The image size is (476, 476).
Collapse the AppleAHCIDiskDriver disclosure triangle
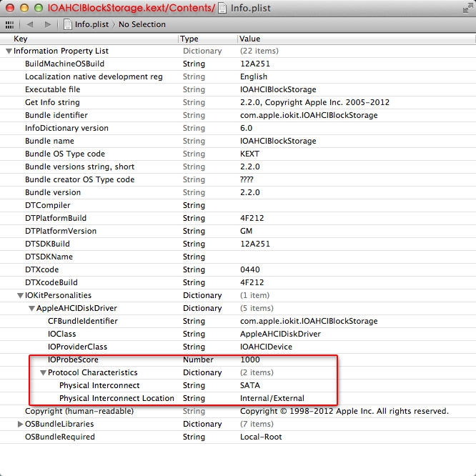(31, 309)
